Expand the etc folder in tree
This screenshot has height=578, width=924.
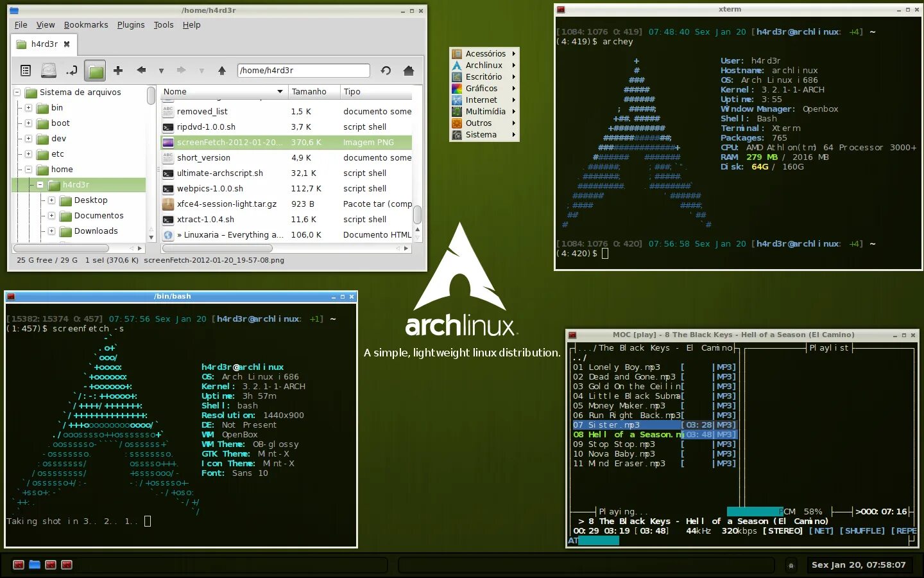pyautogui.click(x=29, y=154)
